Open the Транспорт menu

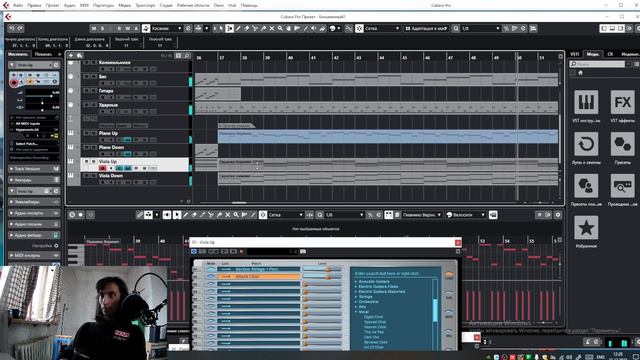point(145,5)
